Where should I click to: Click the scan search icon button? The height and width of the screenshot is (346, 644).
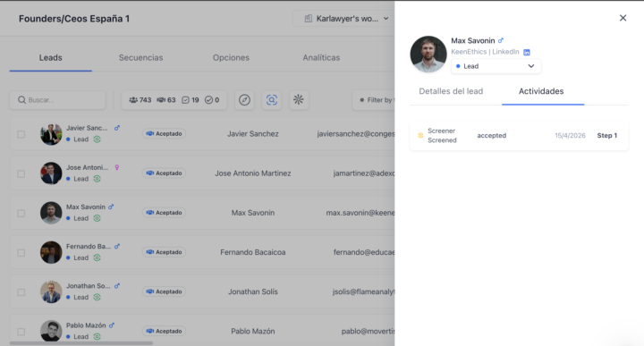pyautogui.click(x=272, y=100)
